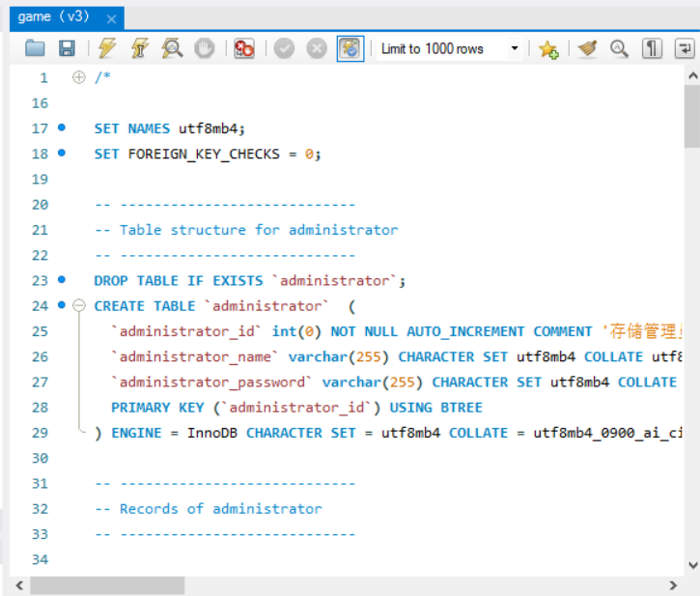Click 'FOREIGN_KEY_CHECKS' text on line 18
Viewport: 700px width, 596px height.
point(204,155)
